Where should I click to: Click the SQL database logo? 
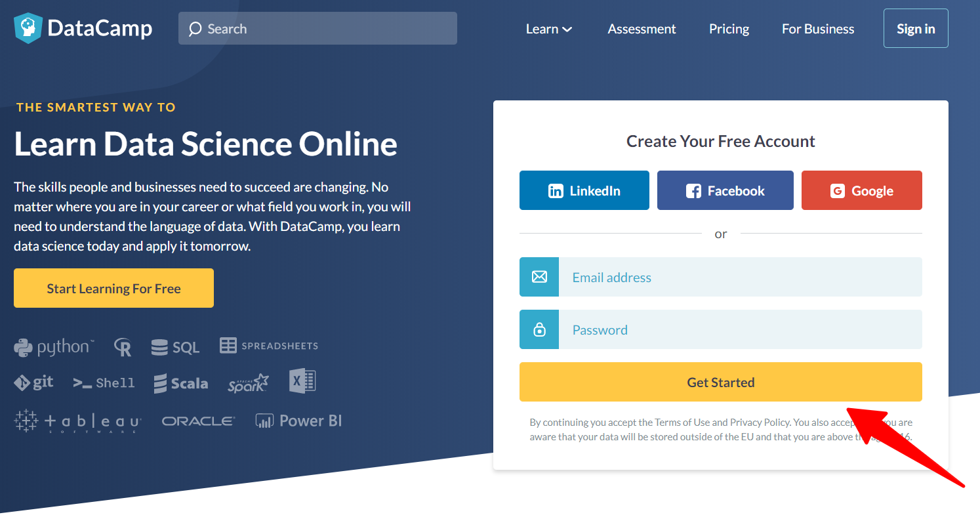[x=175, y=347]
